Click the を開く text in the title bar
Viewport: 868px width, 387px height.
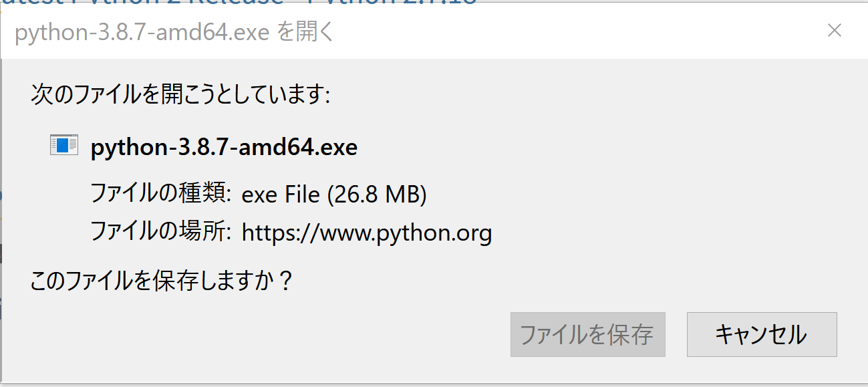tap(305, 33)
